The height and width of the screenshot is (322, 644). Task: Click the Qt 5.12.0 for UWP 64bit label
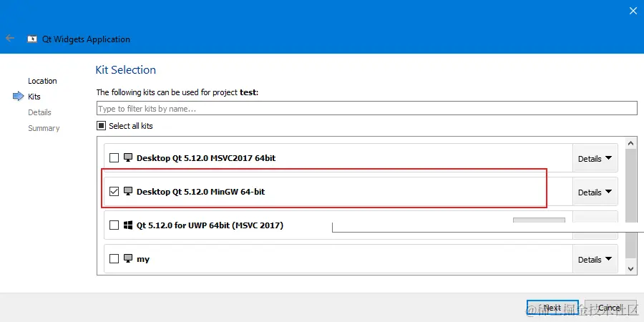coord(210,225)
